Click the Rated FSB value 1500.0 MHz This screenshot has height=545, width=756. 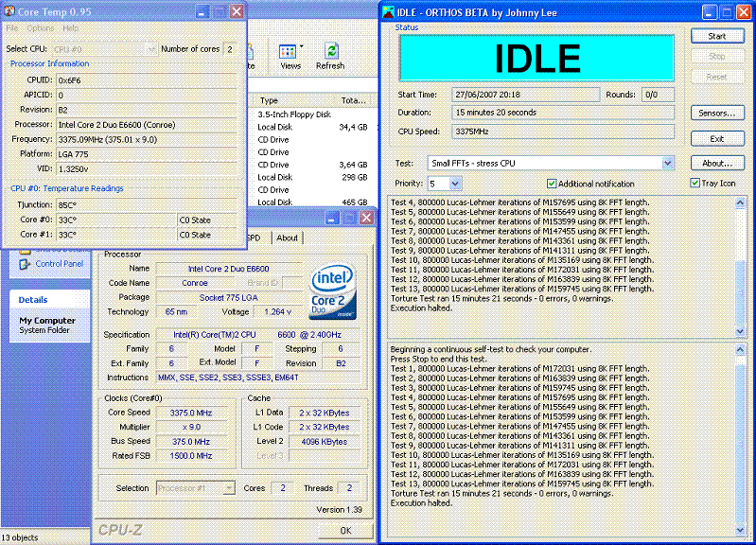tap(191, 456)
